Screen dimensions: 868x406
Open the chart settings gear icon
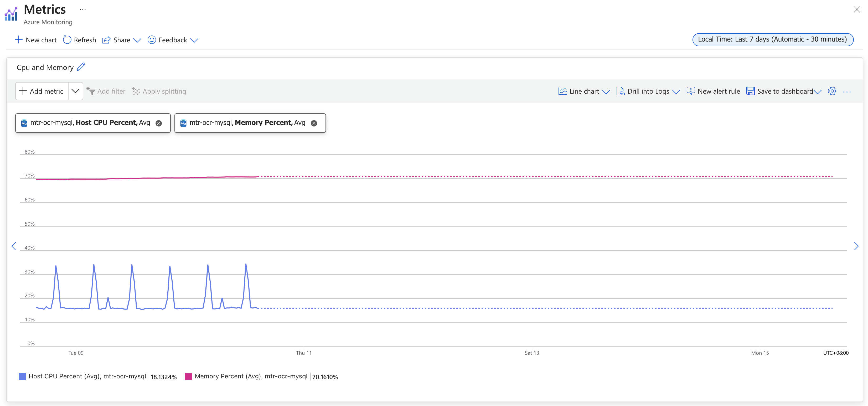[x=832, y=91]
